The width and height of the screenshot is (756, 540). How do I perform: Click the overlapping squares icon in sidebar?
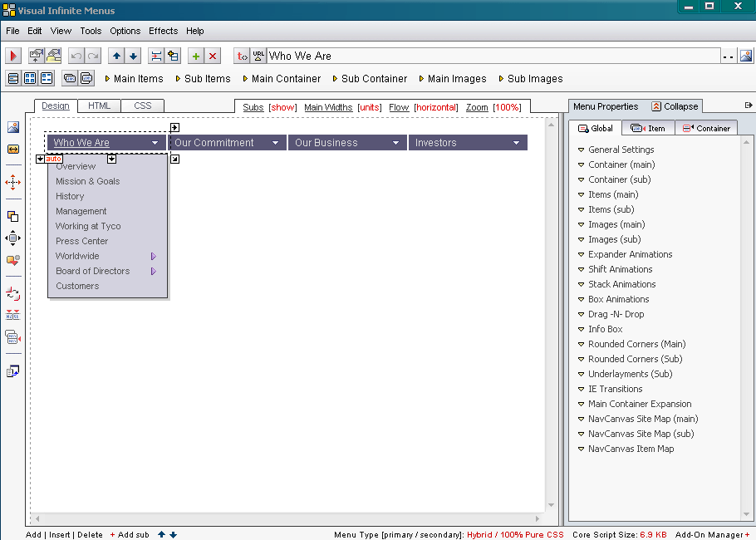pos(13,217)
